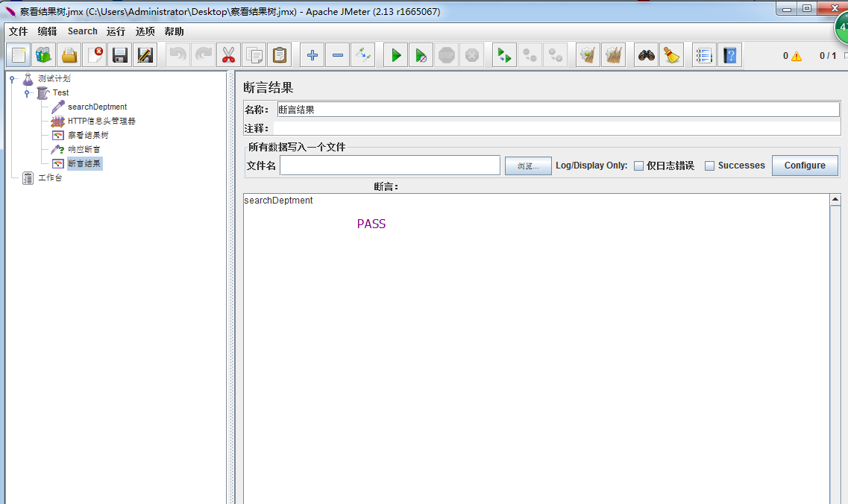Select 察看结果树 listener in tree

pos(88,135)
